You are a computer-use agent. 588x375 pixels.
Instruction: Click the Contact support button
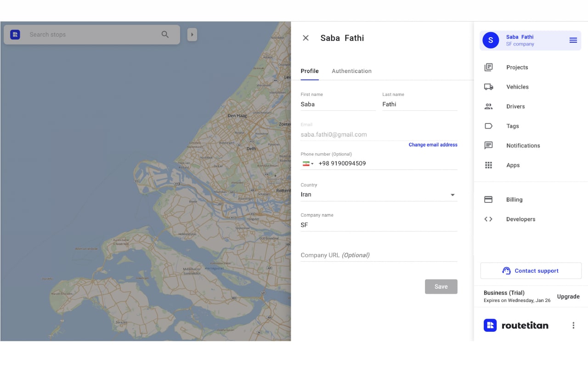531,271
